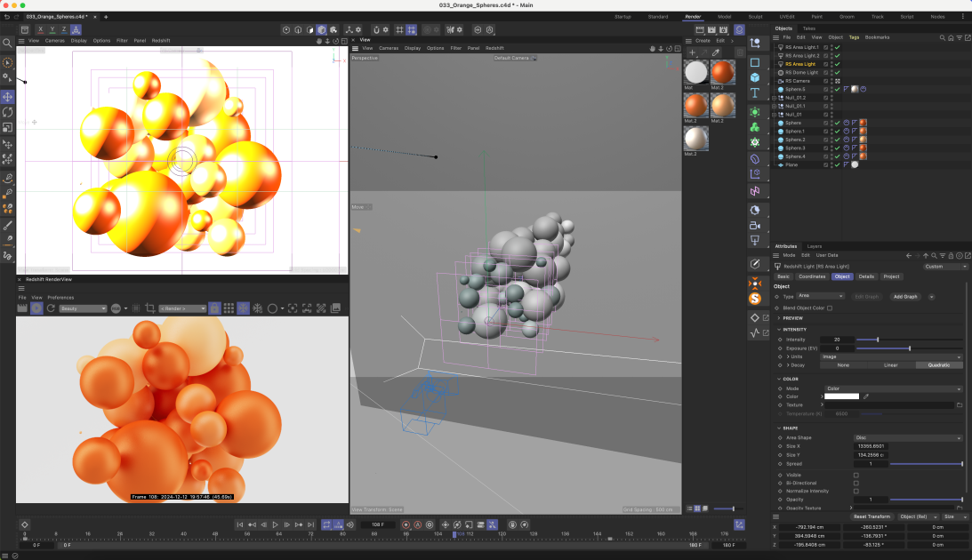Click the orange S Redshift icon
Screen dimensions: 972x560
[755, 299]
